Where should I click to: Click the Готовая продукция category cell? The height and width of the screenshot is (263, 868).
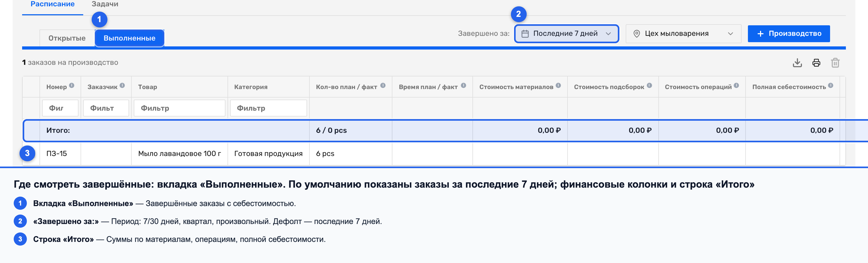pos(269,154)
